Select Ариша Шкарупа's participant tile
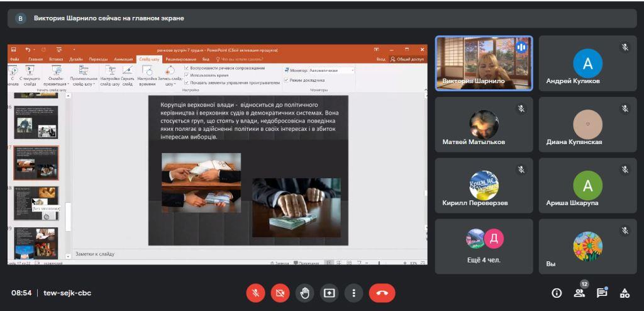Screen dimensions: 644x311 tap(588, 185)
